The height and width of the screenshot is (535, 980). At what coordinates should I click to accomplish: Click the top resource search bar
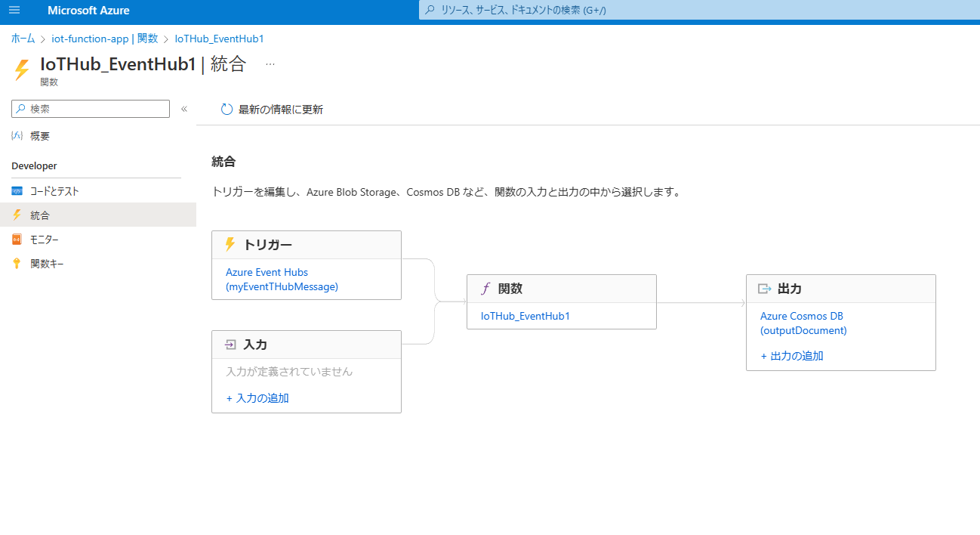698,10
